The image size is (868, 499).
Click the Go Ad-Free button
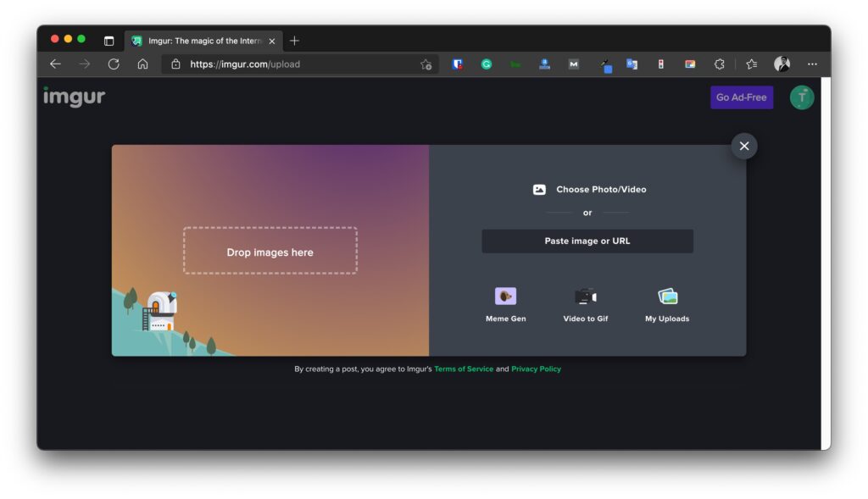point(741,97)
